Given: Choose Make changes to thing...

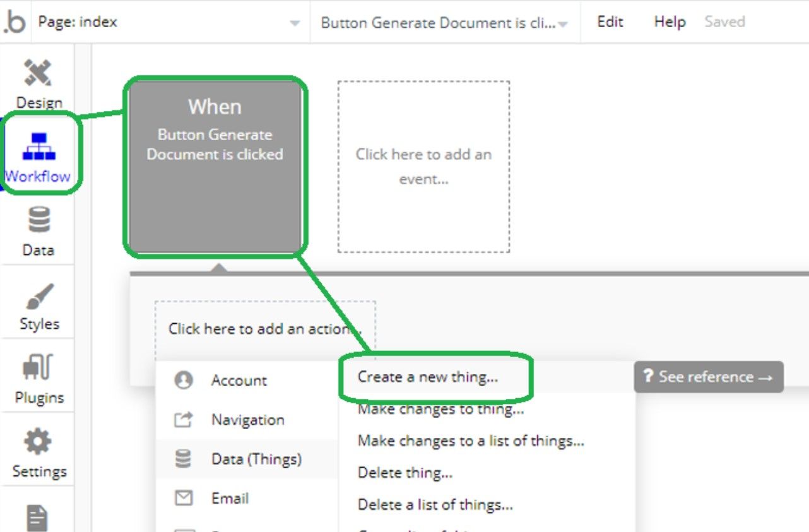Looking at the screenshot, I should click(x=440, y=409).
